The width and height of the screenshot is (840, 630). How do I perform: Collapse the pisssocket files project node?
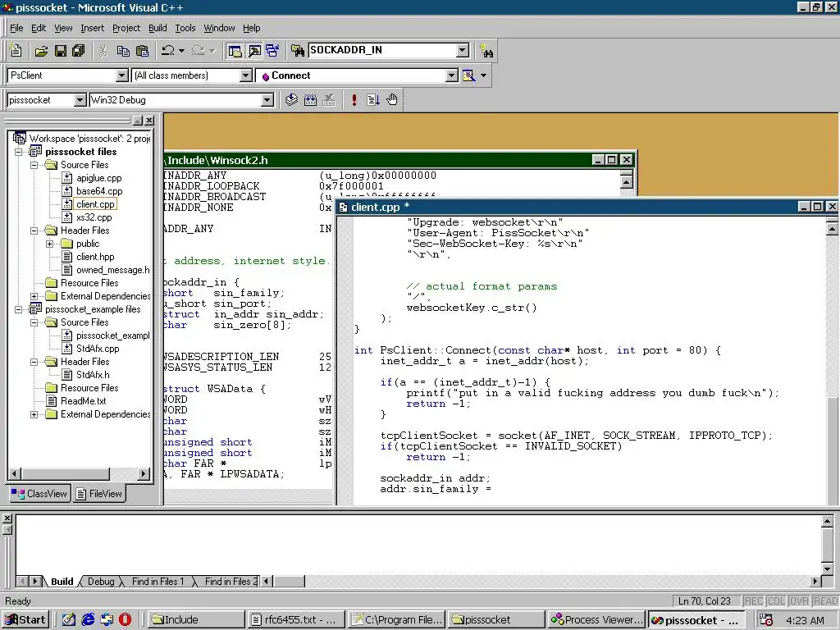[18, 152]
